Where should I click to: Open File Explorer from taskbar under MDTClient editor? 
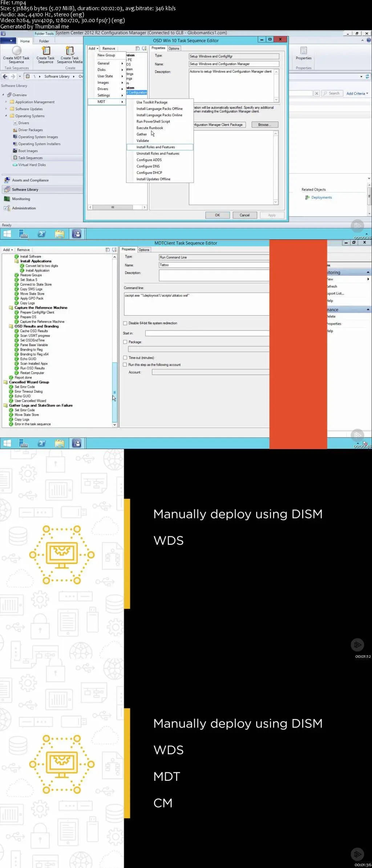[60, 443]
